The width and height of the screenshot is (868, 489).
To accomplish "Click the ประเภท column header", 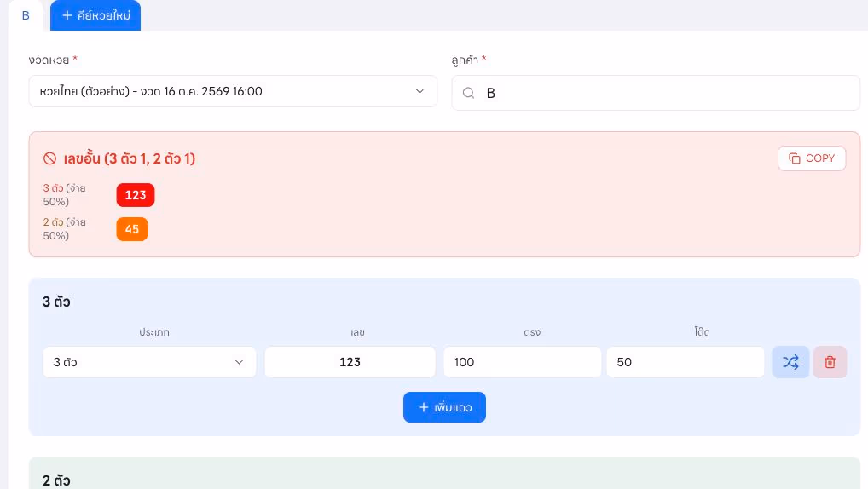I will tap(153, 332).
